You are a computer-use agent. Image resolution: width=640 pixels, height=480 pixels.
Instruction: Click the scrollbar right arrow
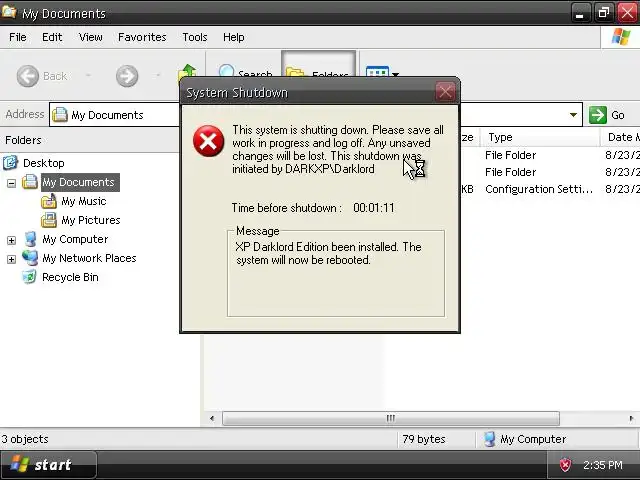click(x=631, y=418)
